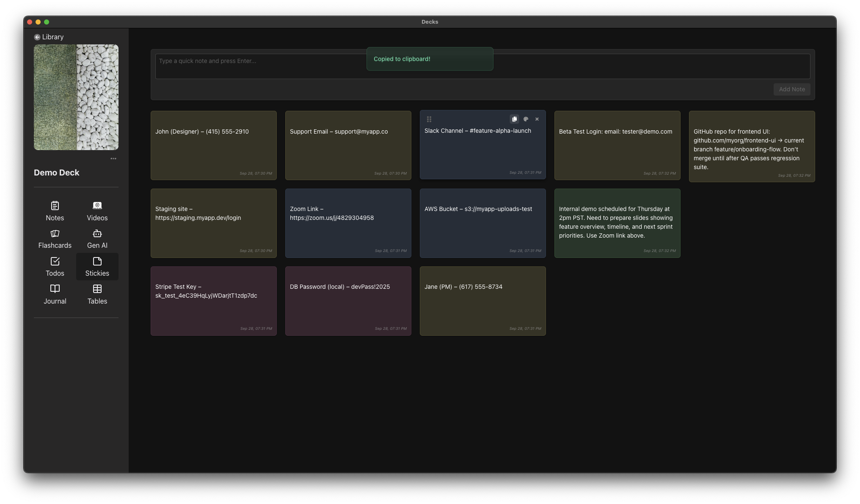
Task: Click copy icon on Slack Channel sticky
Action: [514, 119]
